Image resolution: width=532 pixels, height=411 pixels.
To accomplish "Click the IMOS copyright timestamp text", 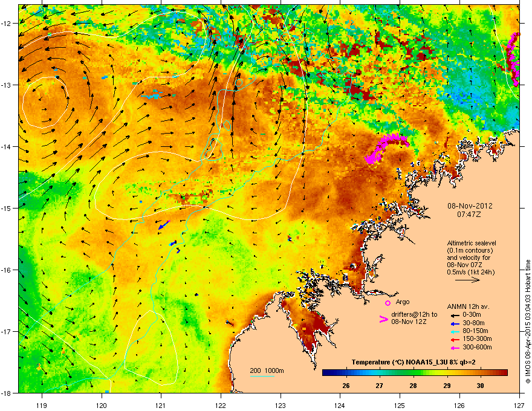I will point(528,322).
